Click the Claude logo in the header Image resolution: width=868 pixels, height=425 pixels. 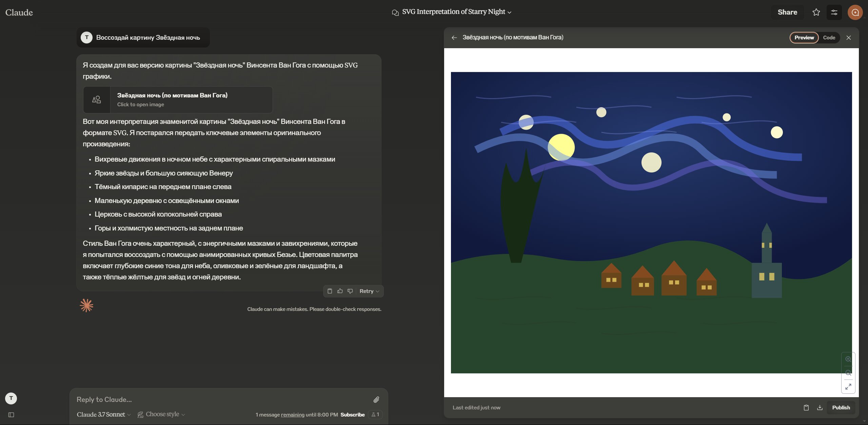(19, 13)
